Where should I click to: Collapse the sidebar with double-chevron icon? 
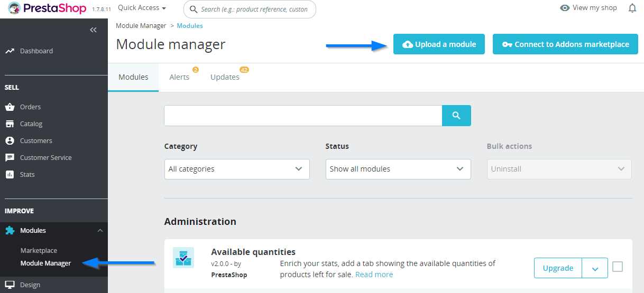pos(93,30)
